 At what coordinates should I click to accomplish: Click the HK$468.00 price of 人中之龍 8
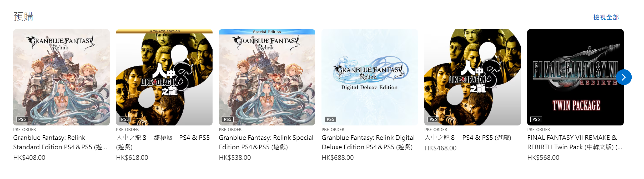pos(440,148)
